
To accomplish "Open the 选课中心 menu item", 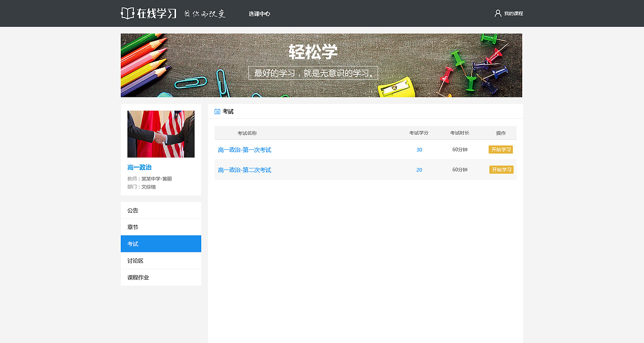I will click(259, 14).
